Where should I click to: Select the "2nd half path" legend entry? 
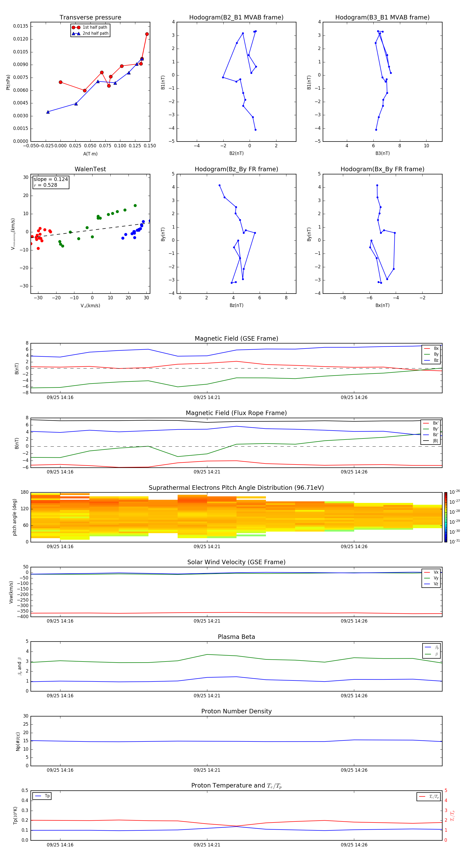pyautogui.click(x=90, y=33)
